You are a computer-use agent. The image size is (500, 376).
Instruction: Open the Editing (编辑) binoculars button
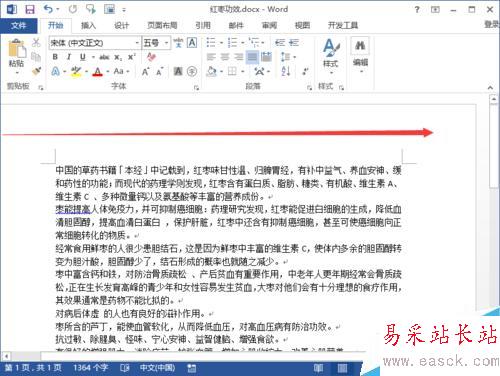(360, 55)
